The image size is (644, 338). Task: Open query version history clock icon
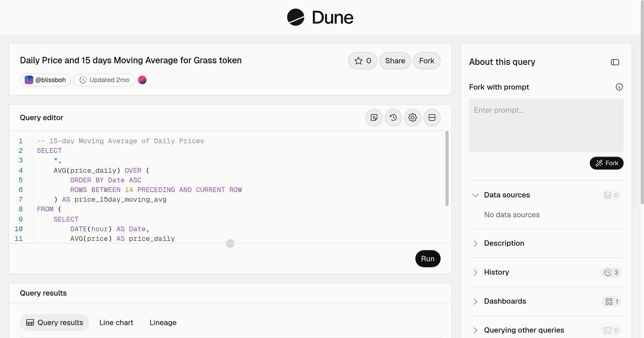(x=393, y=117)
